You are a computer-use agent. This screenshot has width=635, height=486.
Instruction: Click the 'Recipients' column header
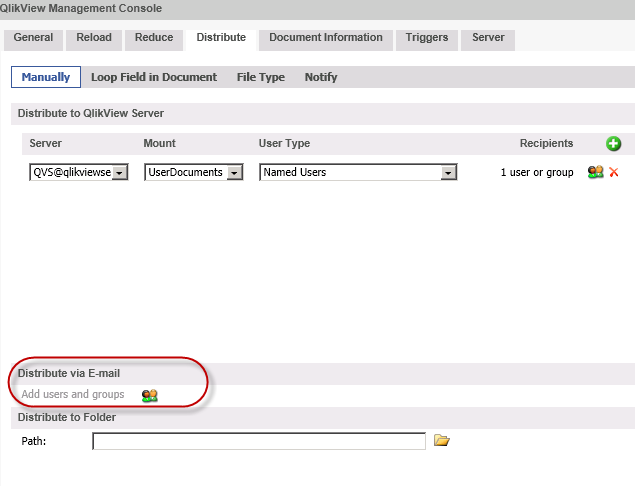[546, 143]
